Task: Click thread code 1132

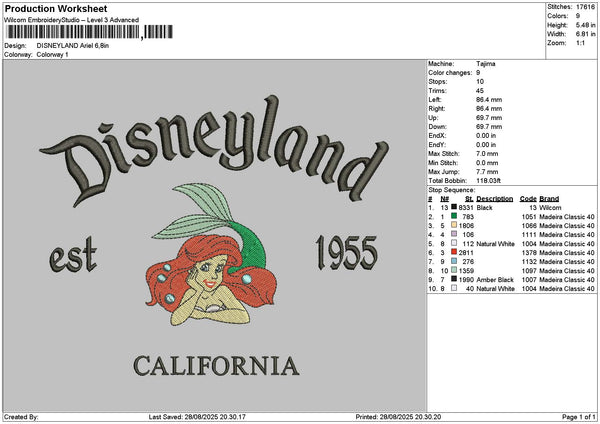Action: click(529, 262)
